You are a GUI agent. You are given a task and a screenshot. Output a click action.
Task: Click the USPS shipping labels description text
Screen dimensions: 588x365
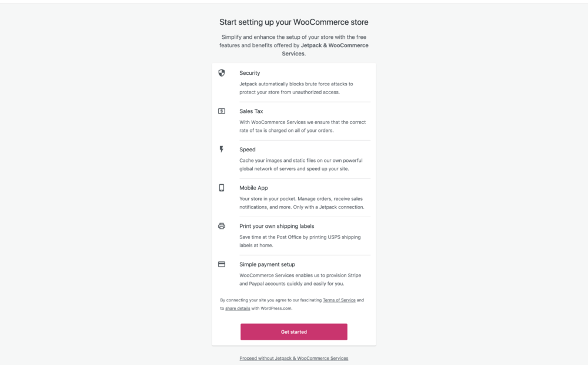(x=300, y=241)
